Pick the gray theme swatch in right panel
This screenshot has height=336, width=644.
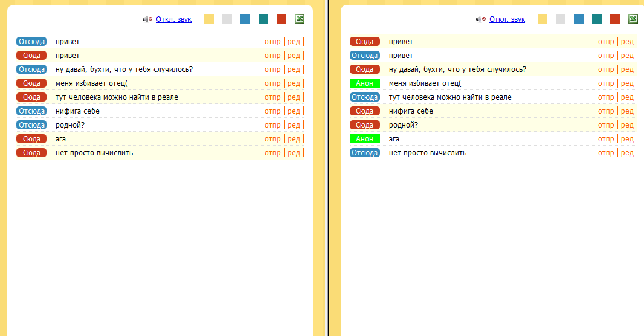pos(561,19)
